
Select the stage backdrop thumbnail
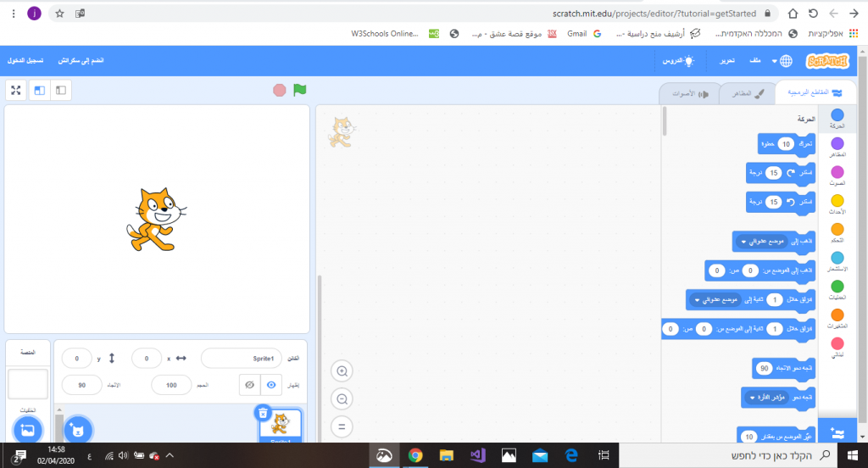click(28, 383)
